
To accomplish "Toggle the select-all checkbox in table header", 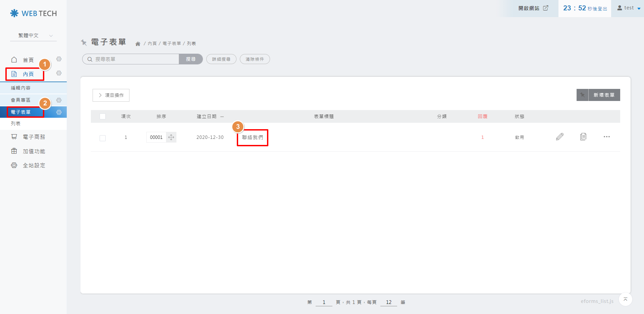I will (x=103, y=116).
